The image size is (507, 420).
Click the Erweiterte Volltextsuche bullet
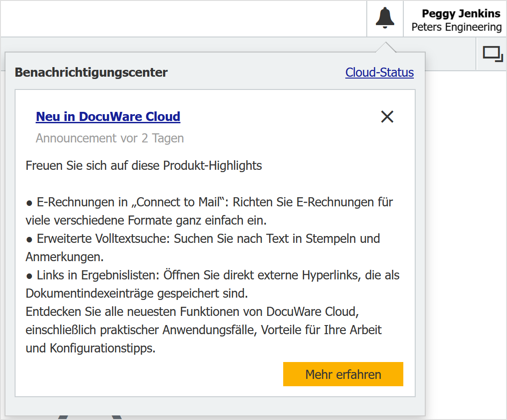(203, 239)
